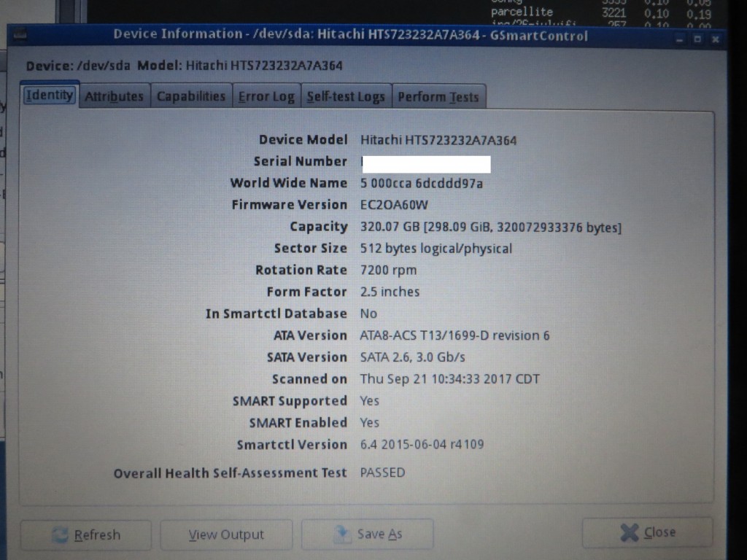Image resolution: width=747 pixels, height=560 pixels.
Task: Click the window menu icon in title bar
Action: [20, 35]
